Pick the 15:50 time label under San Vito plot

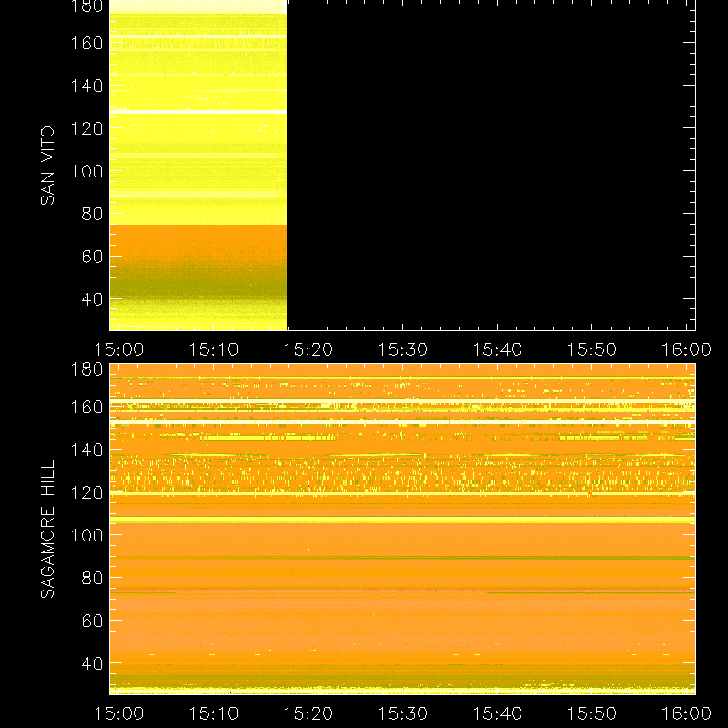592,349
